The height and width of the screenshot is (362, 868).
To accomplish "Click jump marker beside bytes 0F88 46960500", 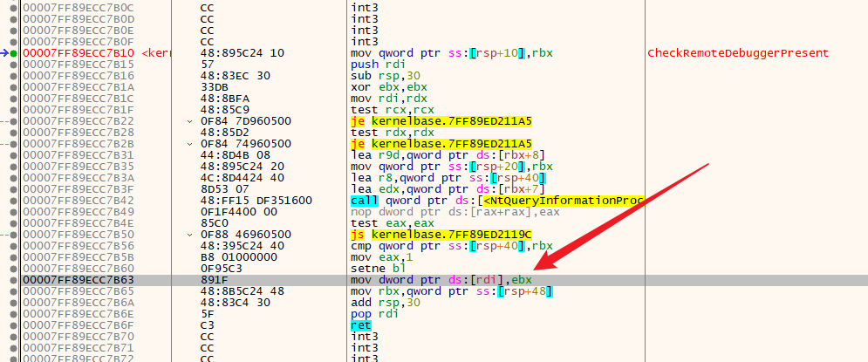I will 191,235.
